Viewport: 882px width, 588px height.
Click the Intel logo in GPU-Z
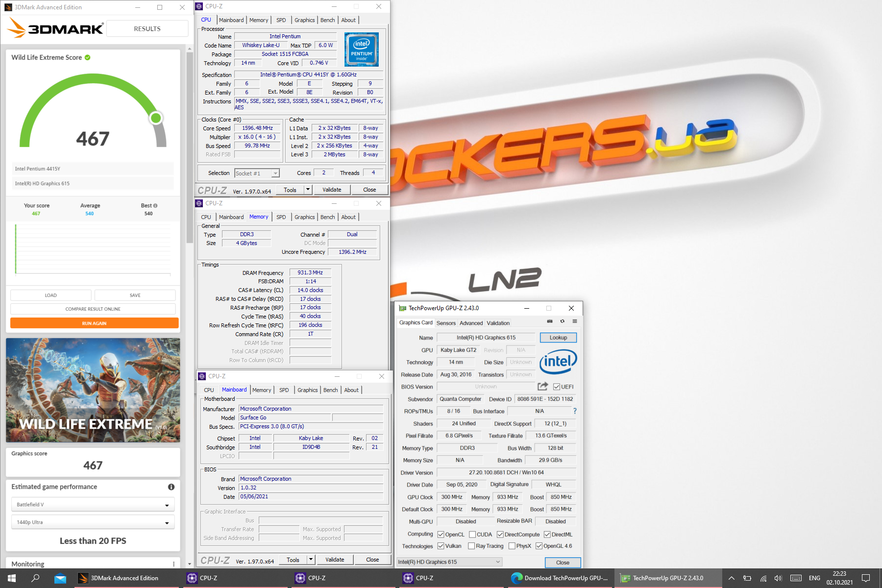pyautogui.click(x=558, y=362)
